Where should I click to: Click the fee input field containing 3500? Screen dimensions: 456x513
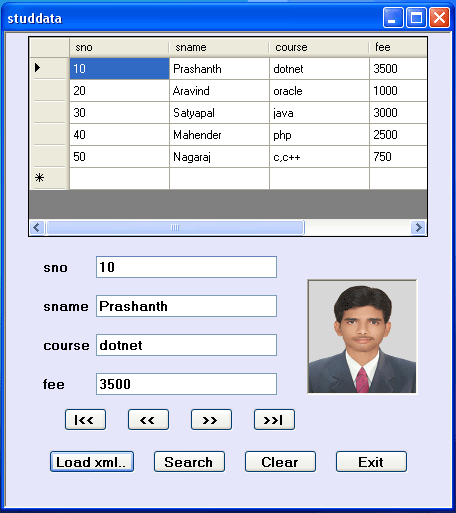click(186, 384)
